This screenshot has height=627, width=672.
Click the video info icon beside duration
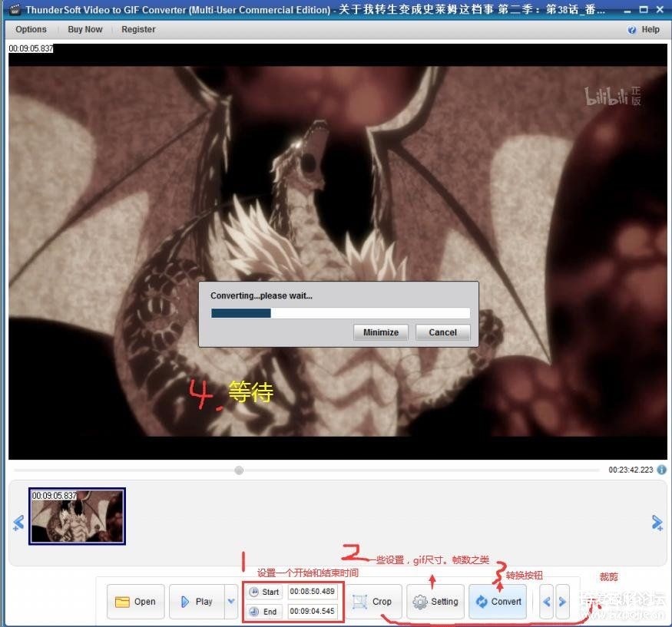click(x=662, y=470)
